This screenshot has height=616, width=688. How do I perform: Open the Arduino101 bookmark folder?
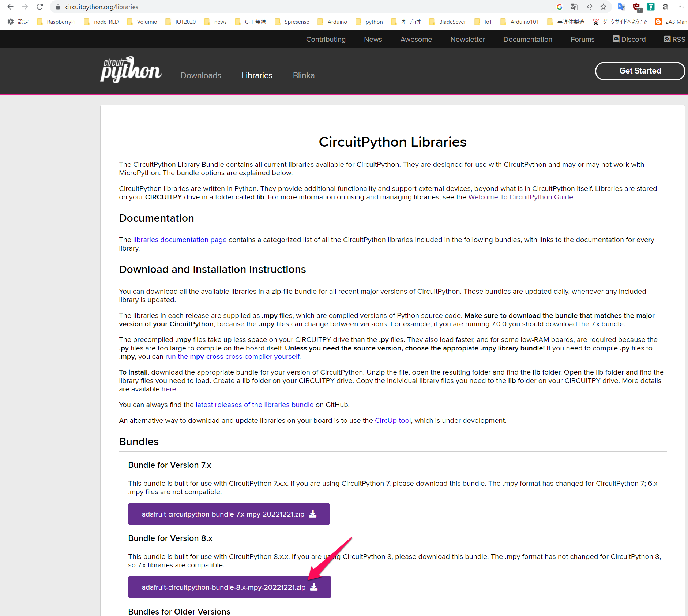[x=519, y=22]
